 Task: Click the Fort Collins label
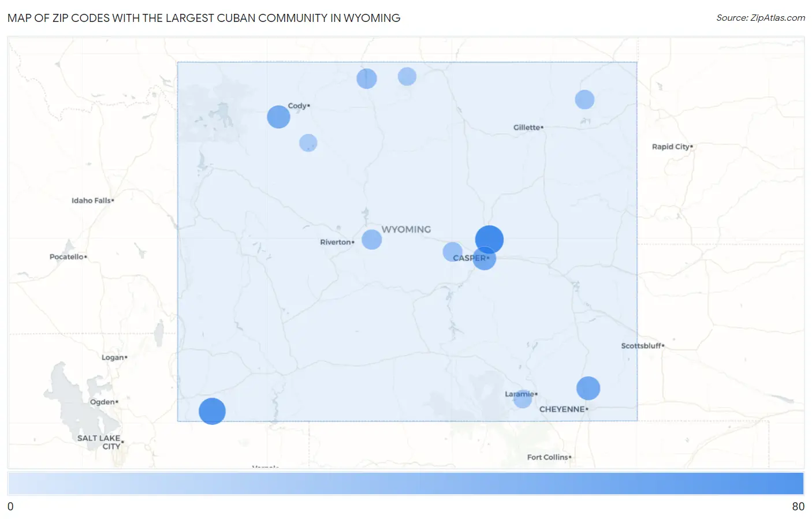pos(548,457)
